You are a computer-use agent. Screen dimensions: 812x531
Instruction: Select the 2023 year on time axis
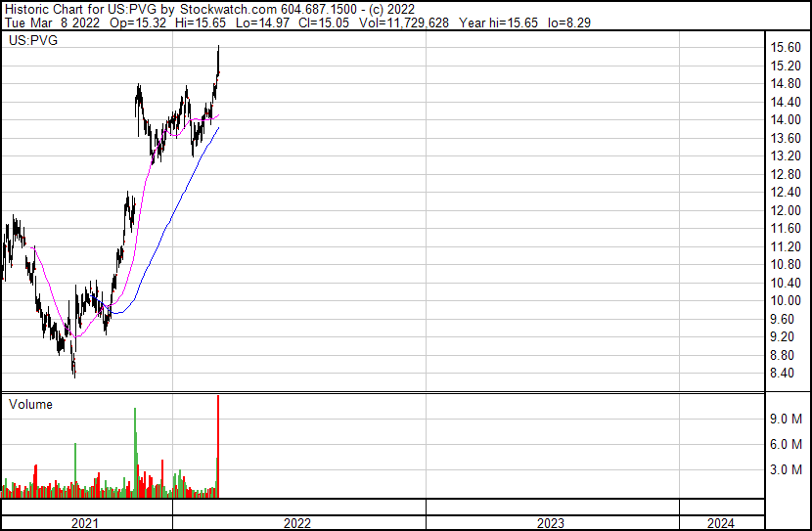[551, 523]
